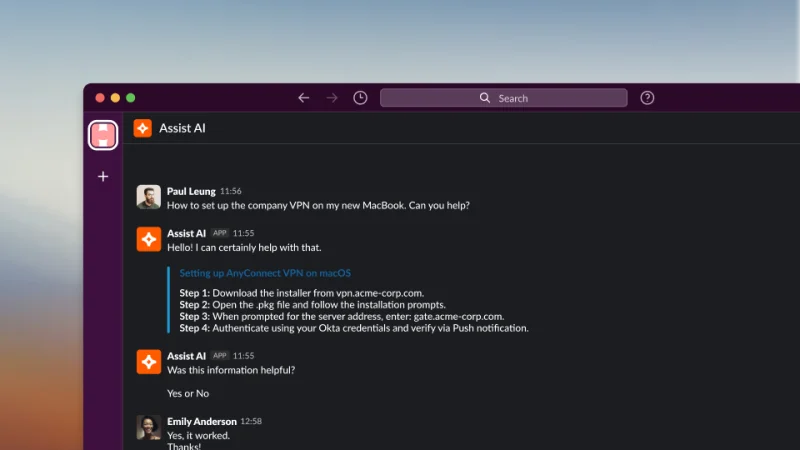
Task: Open the Assist AI header app icon
Action: click(x=143, y=128)
